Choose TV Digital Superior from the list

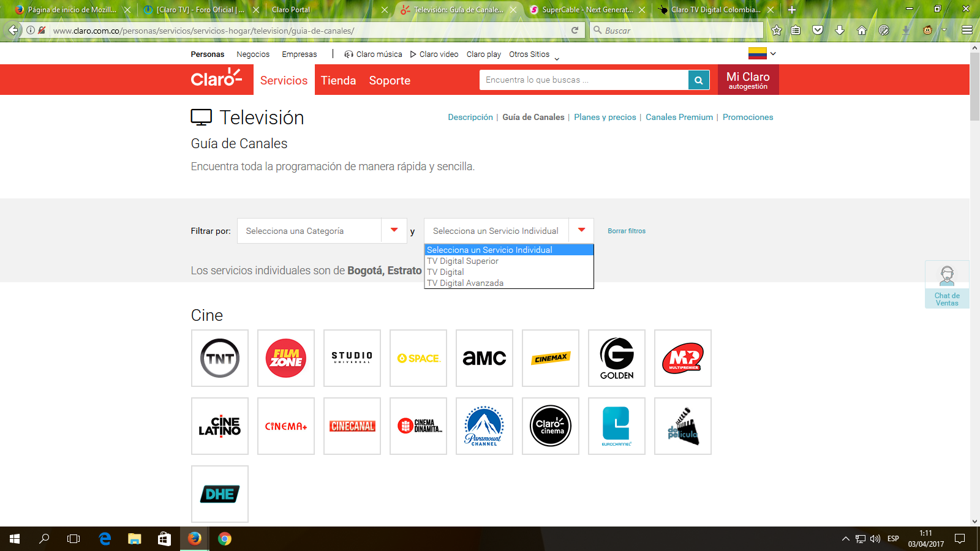click(x=463, y=261)
